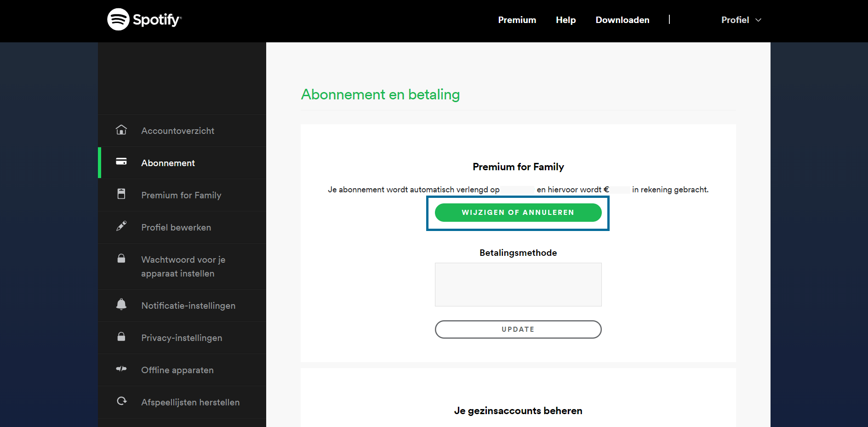Click the Premium for Family plan heading
Viewport: 868px width, 427px height.
pyautogui.click(x=518, y=167)
